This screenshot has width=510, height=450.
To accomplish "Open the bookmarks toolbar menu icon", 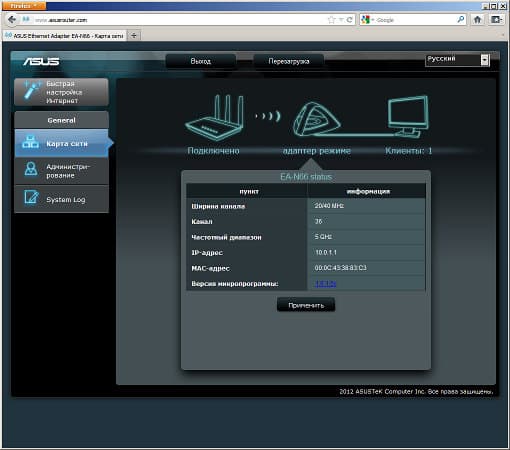I will pyautogui.click(x=496, y=20).
